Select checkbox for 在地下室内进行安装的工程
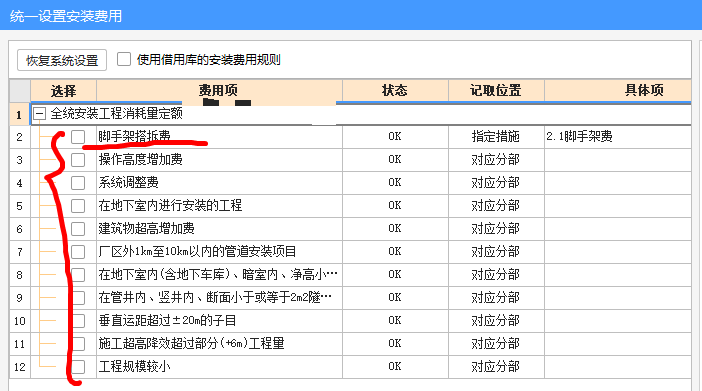This screenshot has height=391, width=702. [x=78, y=206]
